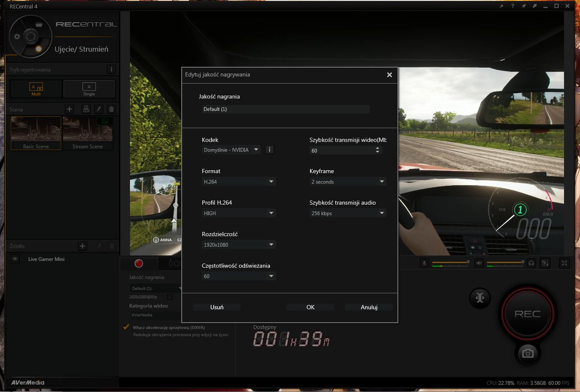The width and height of the screenshot is (580, 392).
Task: Open the Kategoria wideo AVerMedia dropdown
Action: (155, 315)
